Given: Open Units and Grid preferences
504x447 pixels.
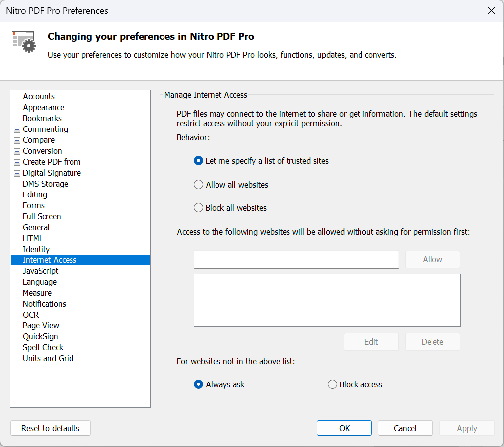Looking at the screenshot, I should coord(48,358).
